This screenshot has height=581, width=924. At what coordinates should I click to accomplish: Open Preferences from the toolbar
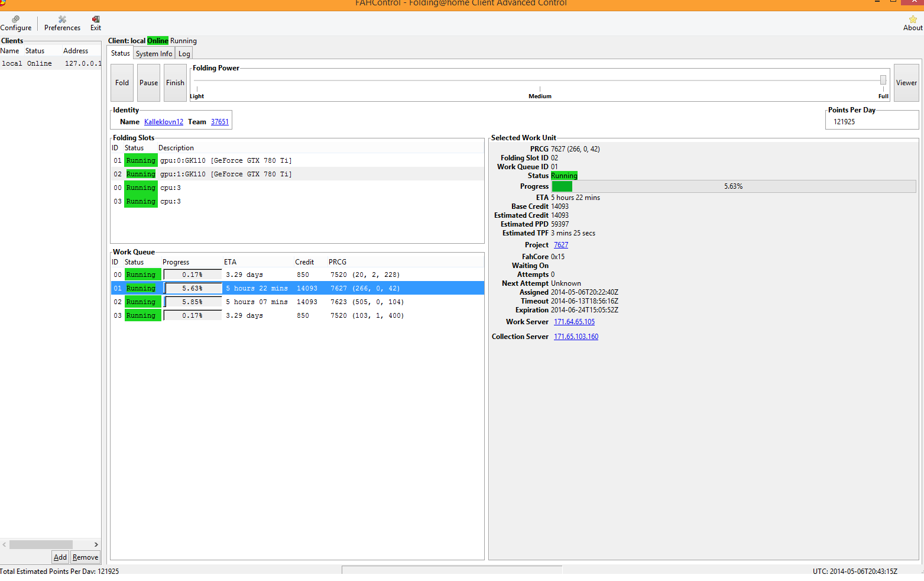(x=62, y=24)
